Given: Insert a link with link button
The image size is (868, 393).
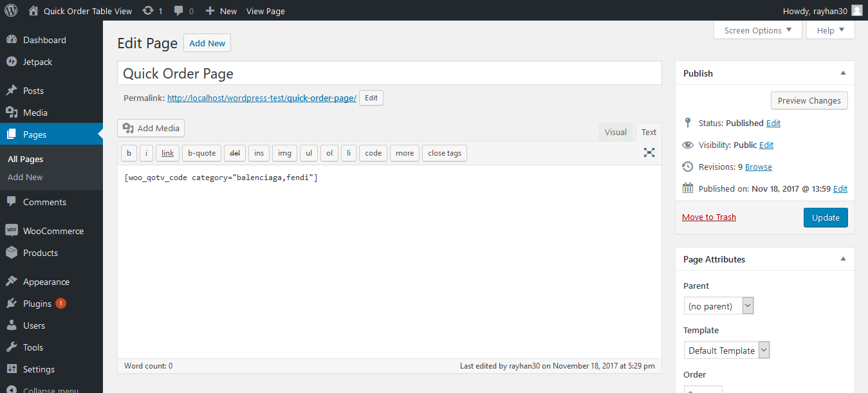Looking at the screenshot, I should tap(168, 153).
